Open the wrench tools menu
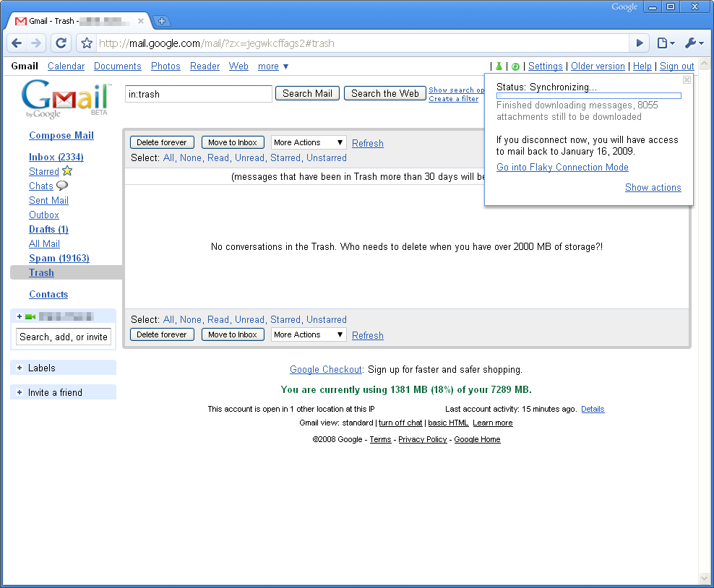 694,43
